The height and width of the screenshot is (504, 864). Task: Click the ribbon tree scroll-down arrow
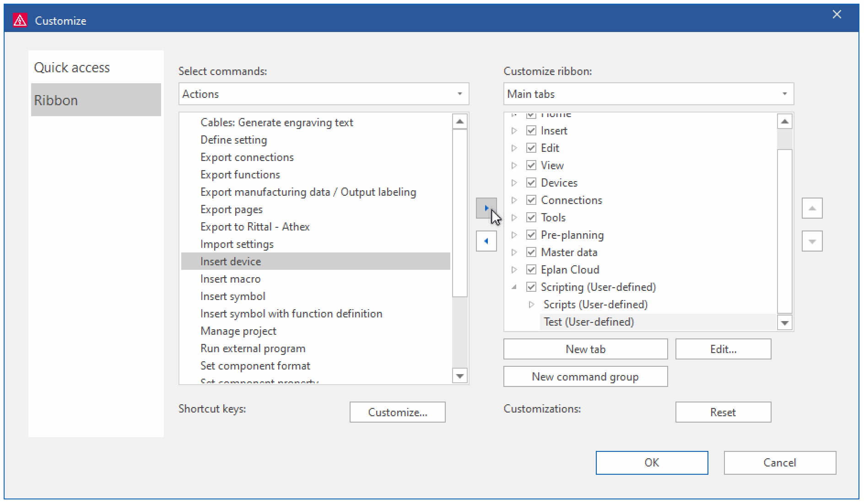(x=785, y=323)
